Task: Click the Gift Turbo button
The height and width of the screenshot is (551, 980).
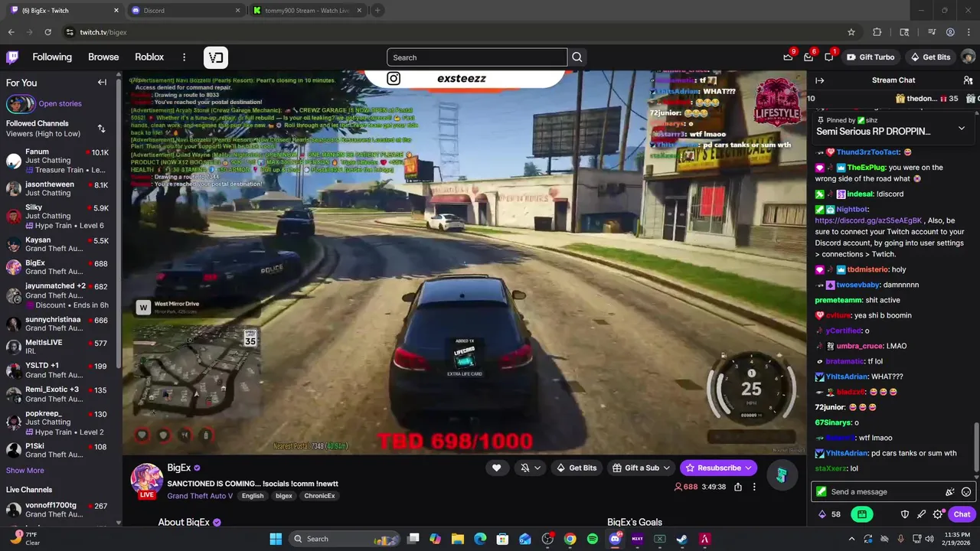Action: tap(871, 57)
